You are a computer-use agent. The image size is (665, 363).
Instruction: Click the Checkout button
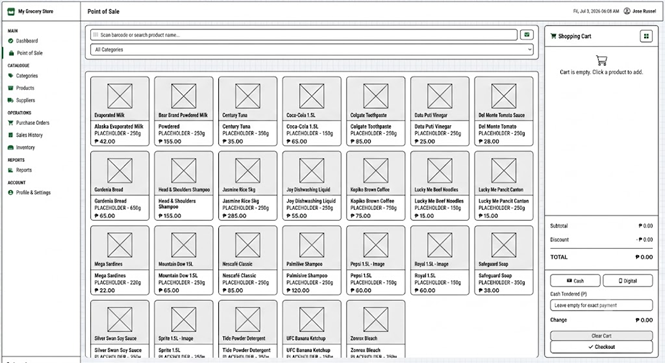click(x=601, y=347)
